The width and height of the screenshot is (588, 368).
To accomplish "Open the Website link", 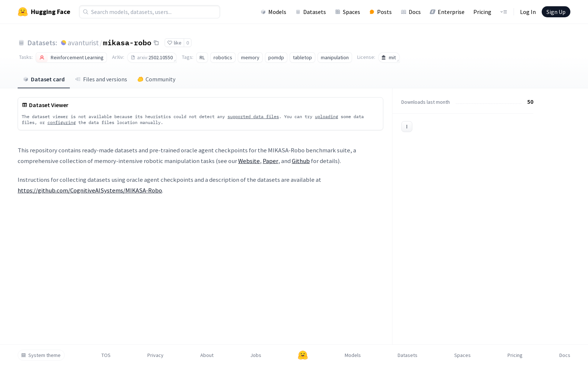I will [249, 161].
